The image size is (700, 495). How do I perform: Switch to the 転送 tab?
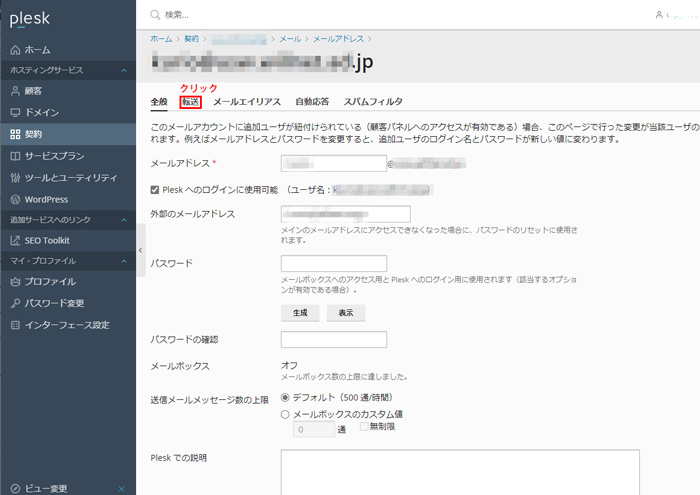tap(190, 102)
